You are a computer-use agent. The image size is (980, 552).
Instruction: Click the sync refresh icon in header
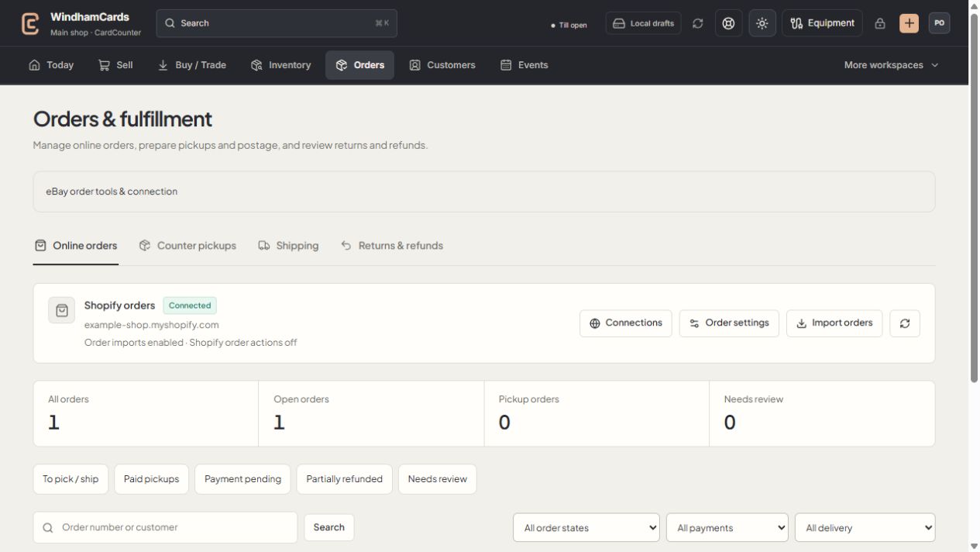698,23
